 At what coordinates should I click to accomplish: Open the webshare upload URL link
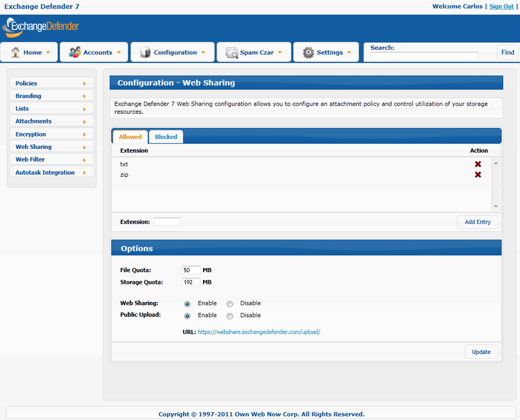(x=258, y=332)
